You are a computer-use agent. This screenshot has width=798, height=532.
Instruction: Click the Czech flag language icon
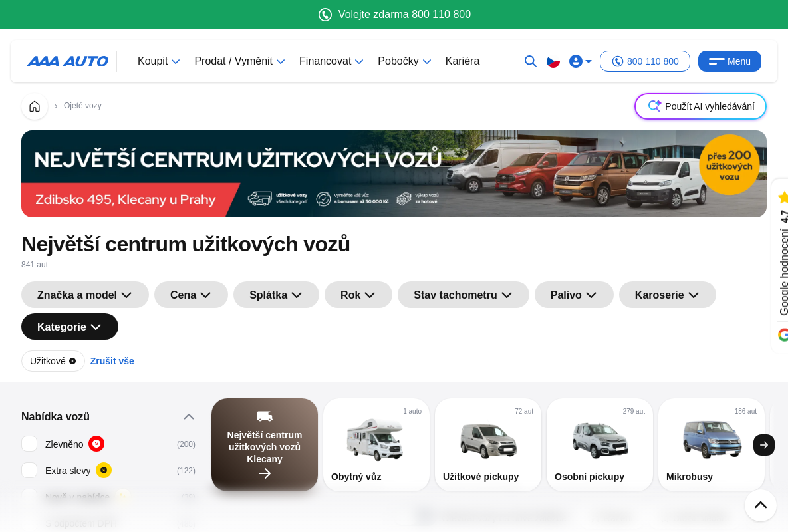click(553, 61)
